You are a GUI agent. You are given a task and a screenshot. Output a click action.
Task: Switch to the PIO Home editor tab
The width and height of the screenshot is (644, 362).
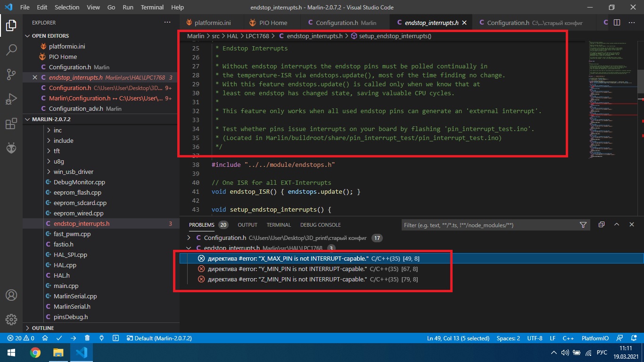click(272, 23)
